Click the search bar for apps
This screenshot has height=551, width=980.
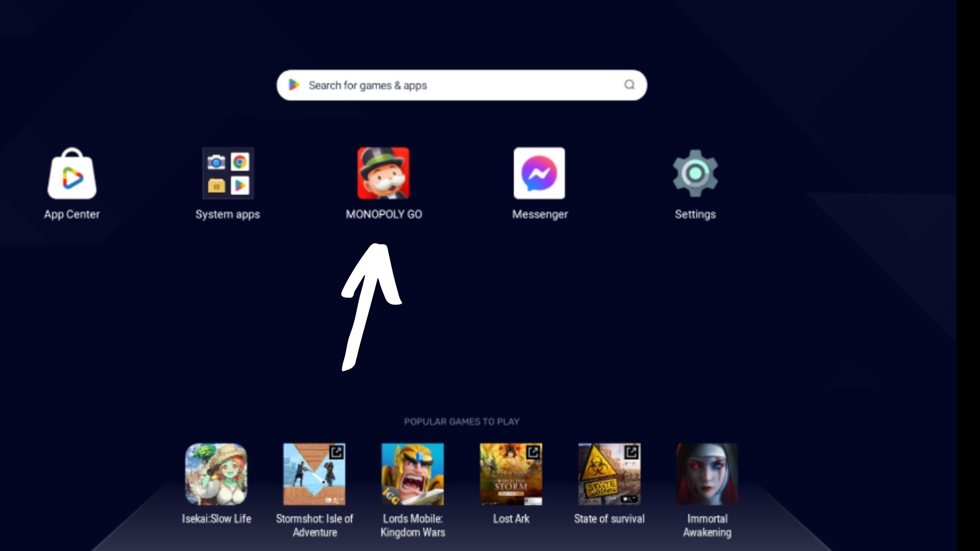462,85
